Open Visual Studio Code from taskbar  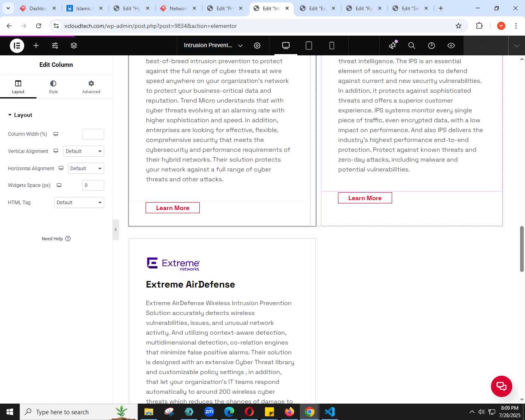click(x=330, y=412)
